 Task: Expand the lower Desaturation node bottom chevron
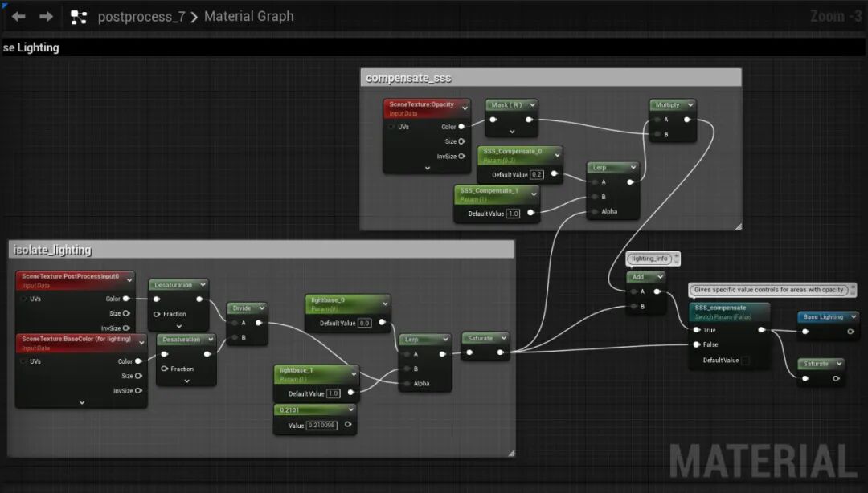coord(186,381)
